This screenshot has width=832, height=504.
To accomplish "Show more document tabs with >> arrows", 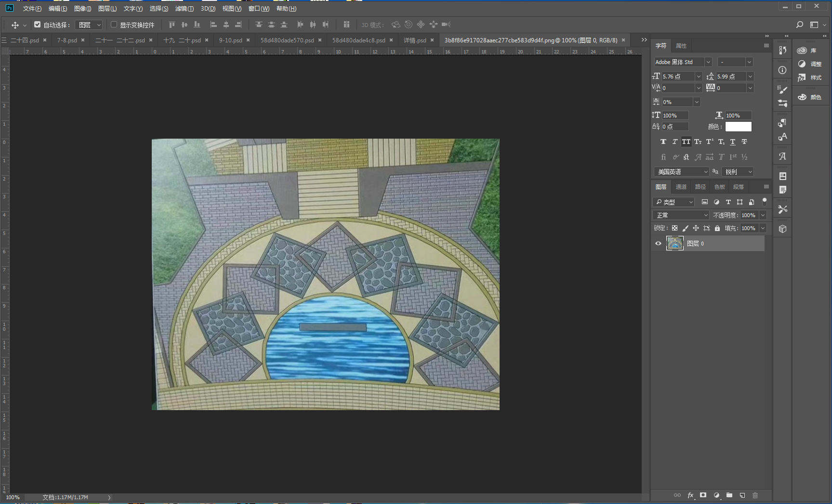I will coord(644,40).
